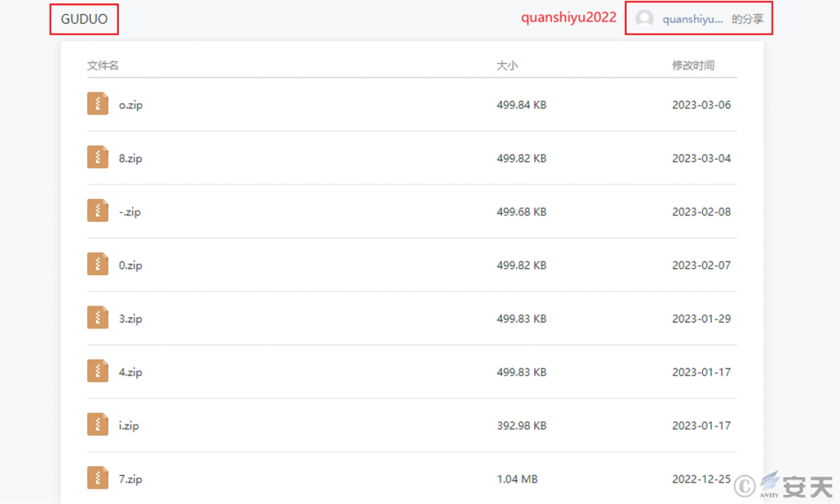The width and height of the screenshot is (840, 504).
Task: Select the 499.84 KB size value
Action: pos(521,105)
